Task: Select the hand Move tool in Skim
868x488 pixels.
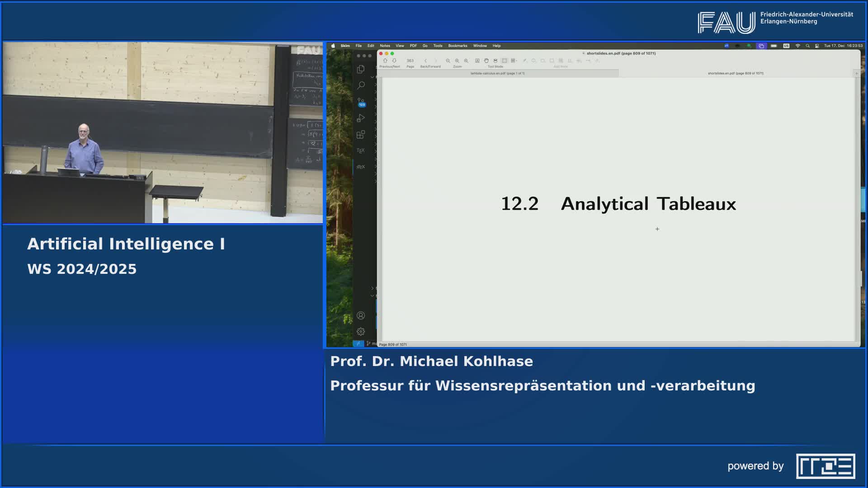Action: tap(486, 60)
